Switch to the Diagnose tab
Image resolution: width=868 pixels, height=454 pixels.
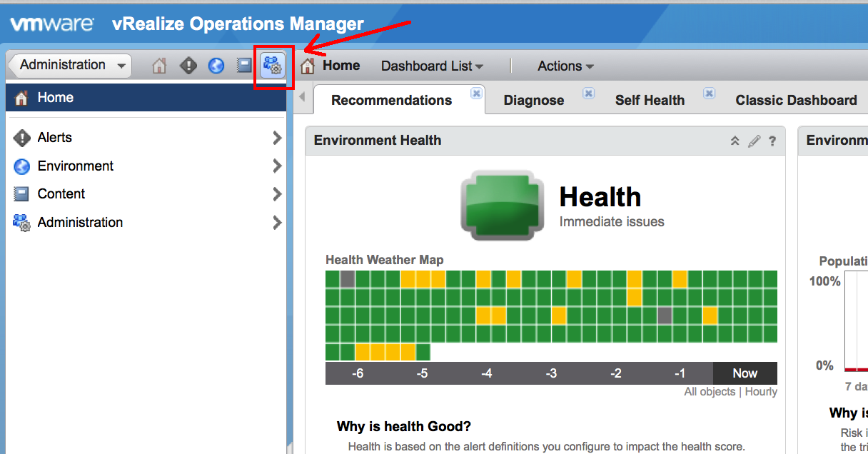(533, 101)
